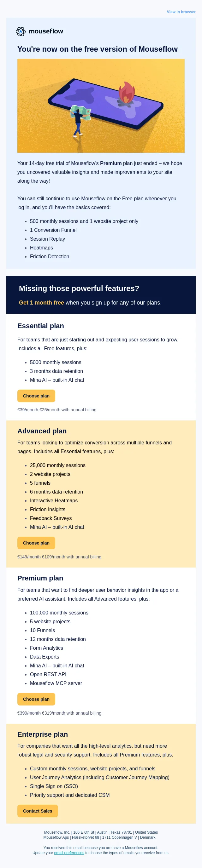Screen dimensions: 202x868
Task: Click the Contact Sales button
Action: click(38, 811)
